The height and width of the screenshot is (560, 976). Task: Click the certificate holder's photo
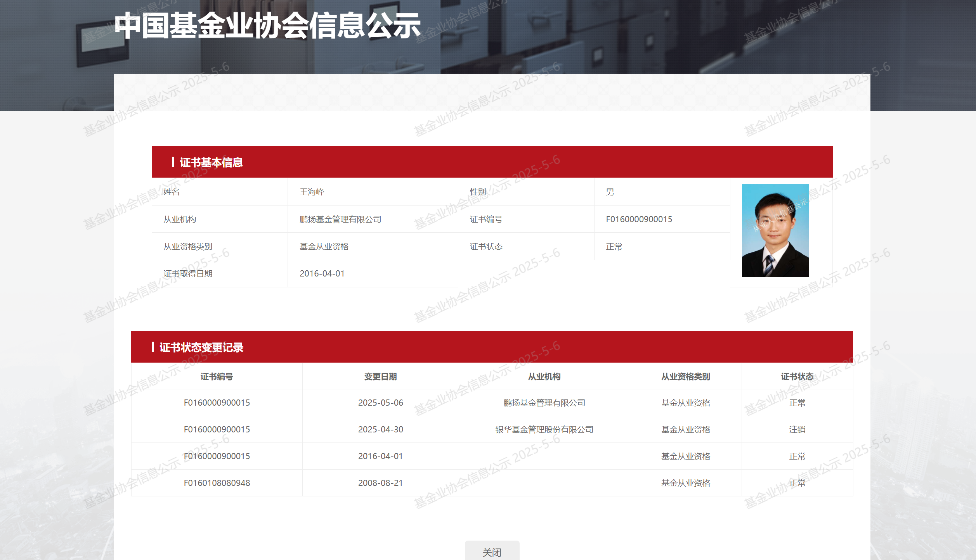[x=775, y=230]
